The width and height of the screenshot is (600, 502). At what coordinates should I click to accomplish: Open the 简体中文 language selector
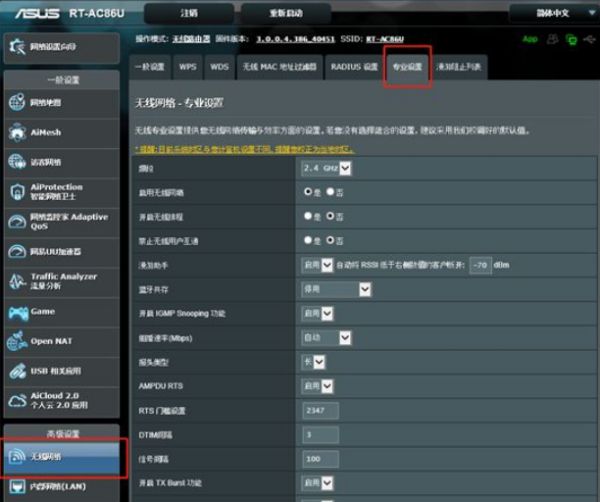tap(552, 13)
